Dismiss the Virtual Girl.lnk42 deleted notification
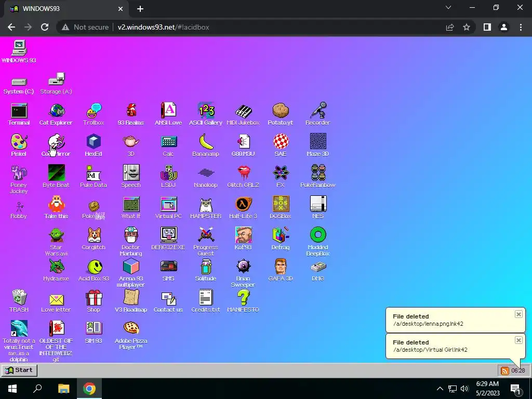The image size is (532, 399). [x=518, y=340]
